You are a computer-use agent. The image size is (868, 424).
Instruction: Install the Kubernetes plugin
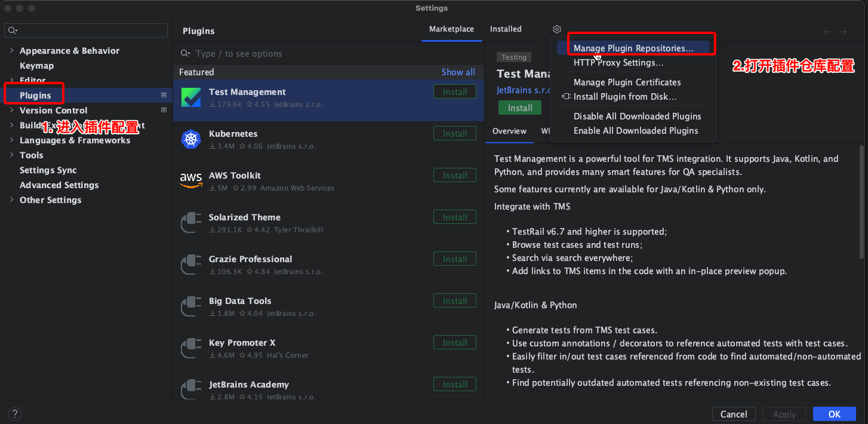click(x=454, y=134)
